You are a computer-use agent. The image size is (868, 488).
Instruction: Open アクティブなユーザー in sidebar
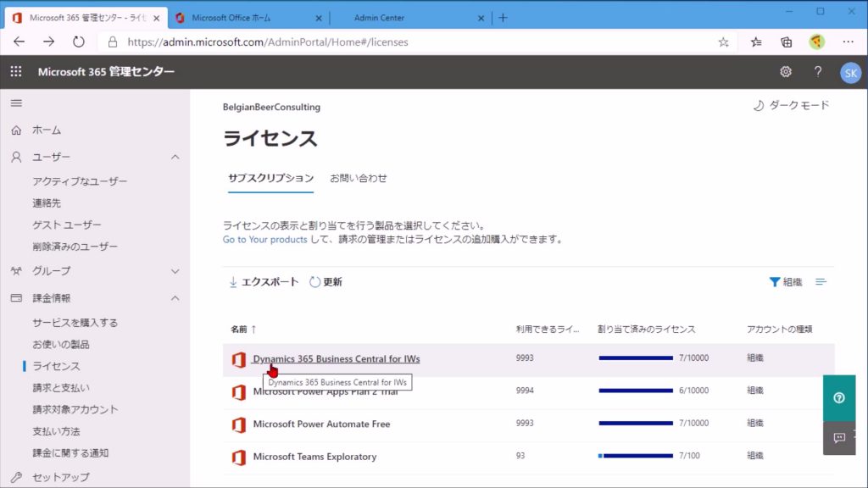80,181
